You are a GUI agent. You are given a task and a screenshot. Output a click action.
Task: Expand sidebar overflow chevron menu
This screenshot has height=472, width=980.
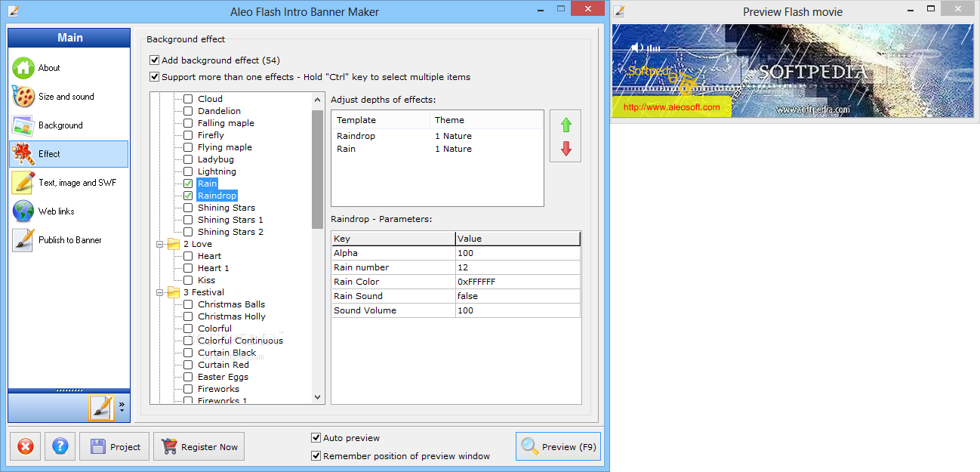122,406
